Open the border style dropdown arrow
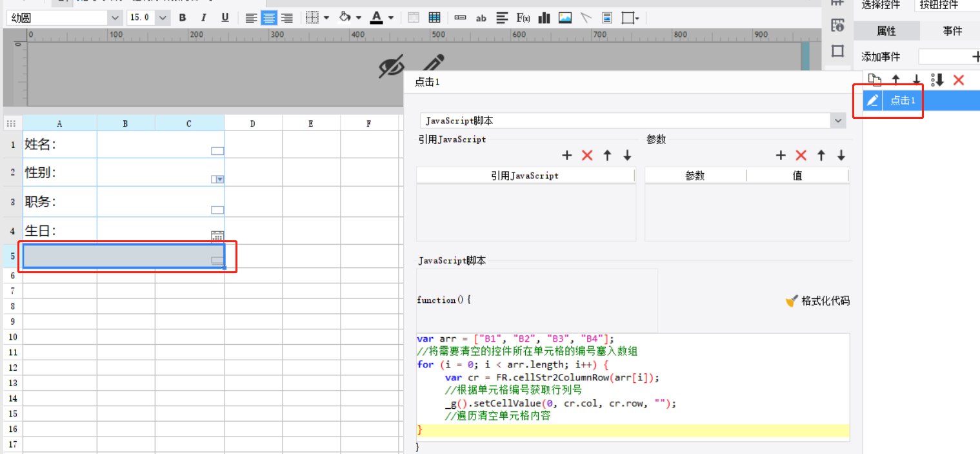This screenshot has width=980, height=454. (x=326, y=18)
